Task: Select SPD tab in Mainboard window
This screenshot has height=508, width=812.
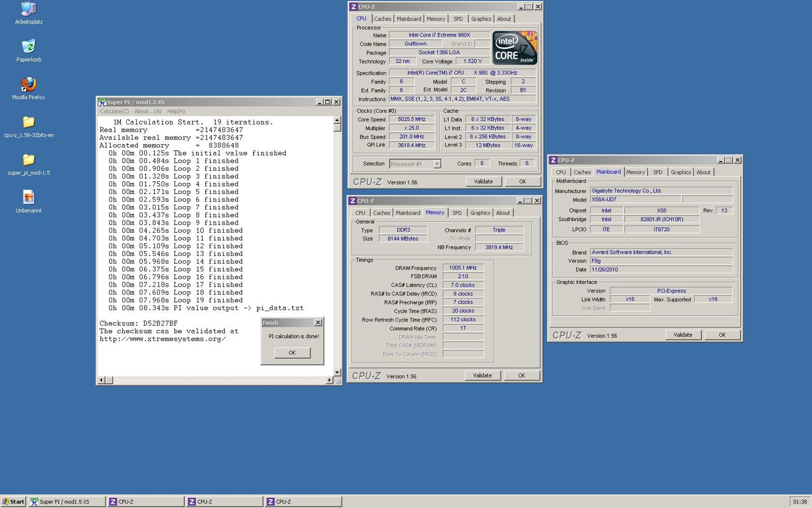Action: point(657,172)
